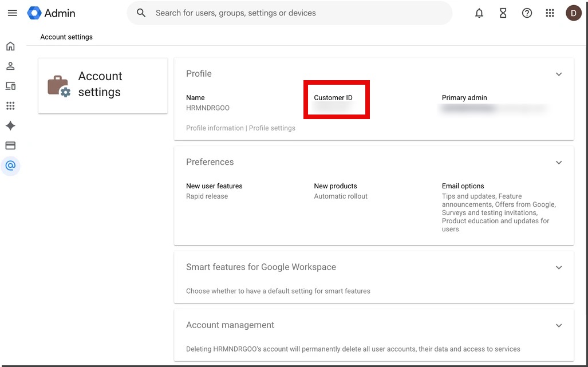Open Profile information link

(215, 128)
